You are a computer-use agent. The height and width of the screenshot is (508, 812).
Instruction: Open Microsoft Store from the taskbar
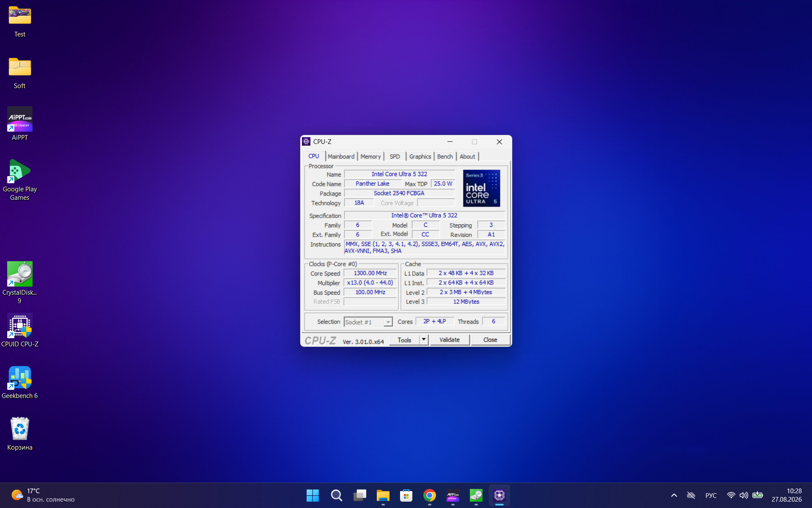click(x=406, y=495)
